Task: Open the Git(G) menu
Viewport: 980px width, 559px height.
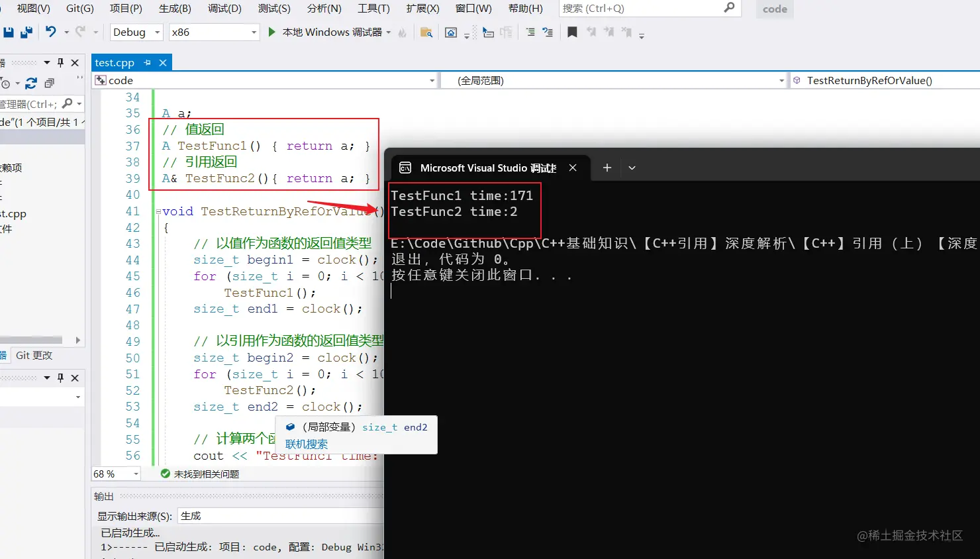Action: (x=79, y=9)
